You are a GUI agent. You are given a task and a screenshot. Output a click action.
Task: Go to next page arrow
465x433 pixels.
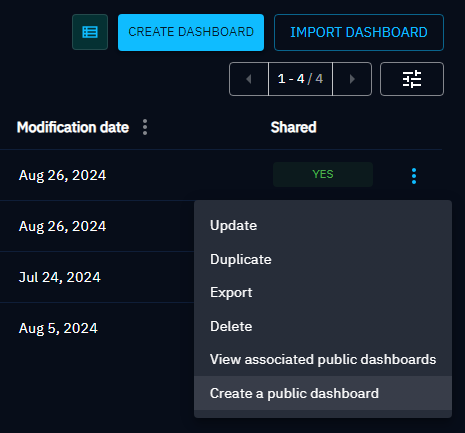pyautogui.click(x=352, y=79)
